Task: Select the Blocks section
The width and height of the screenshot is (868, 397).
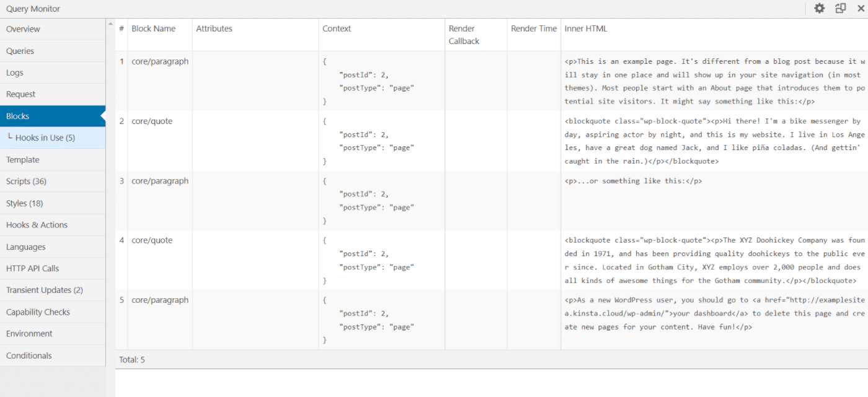Action: point(17,115)
